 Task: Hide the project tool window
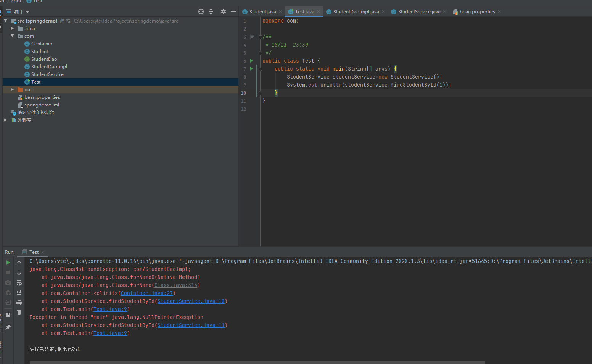233,11
